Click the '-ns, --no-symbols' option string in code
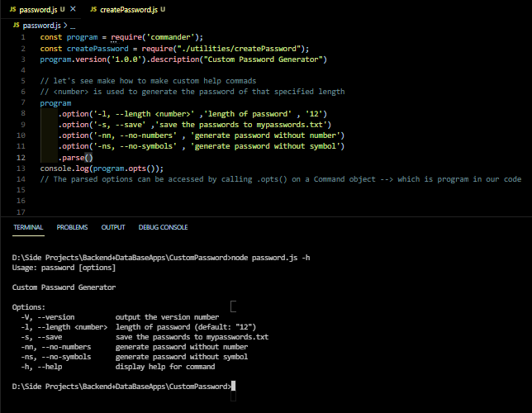This screenshot has height=413, width=532. pyautogui.click(x=135, y=146)
